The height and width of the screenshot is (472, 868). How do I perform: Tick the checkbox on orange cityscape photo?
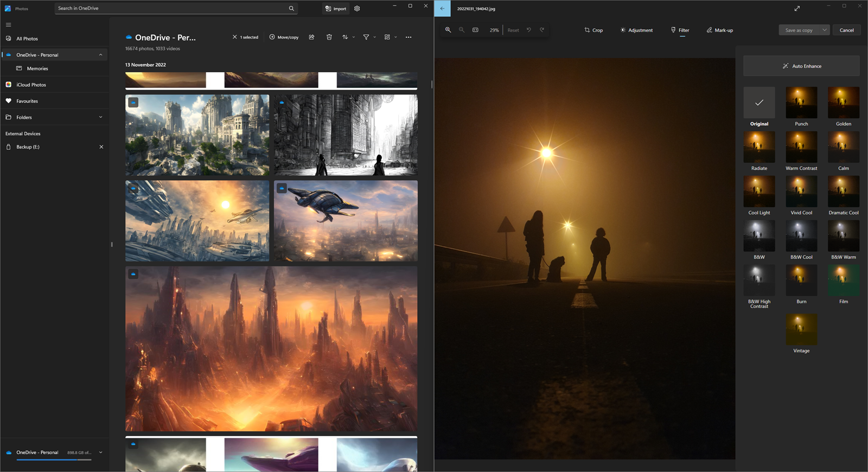click(x=133, y=274)
